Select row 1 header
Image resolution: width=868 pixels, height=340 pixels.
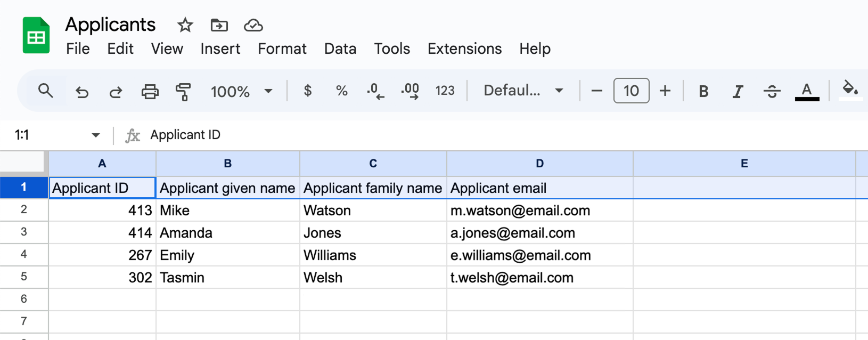pos(24,188)
